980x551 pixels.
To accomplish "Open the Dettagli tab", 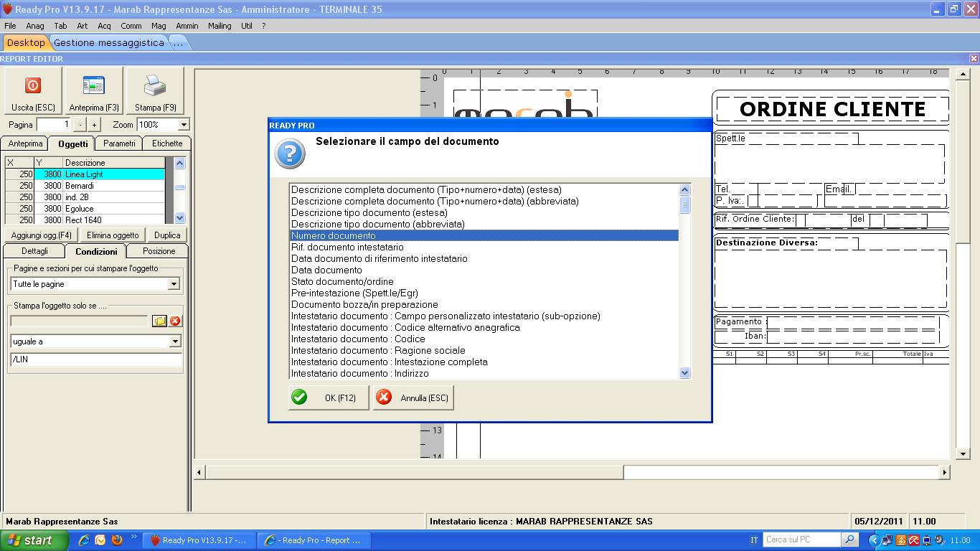I will (x=34, y=251).
